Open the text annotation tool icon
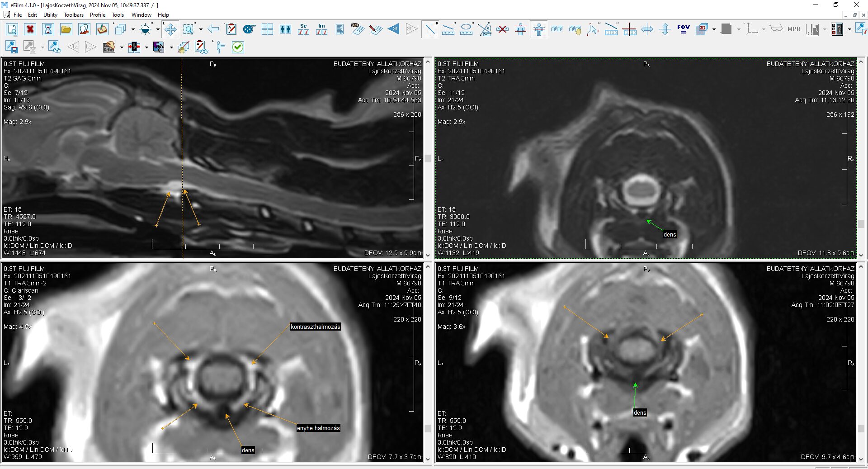This screenshot has height=469, width=868. (x=231, y=29)
